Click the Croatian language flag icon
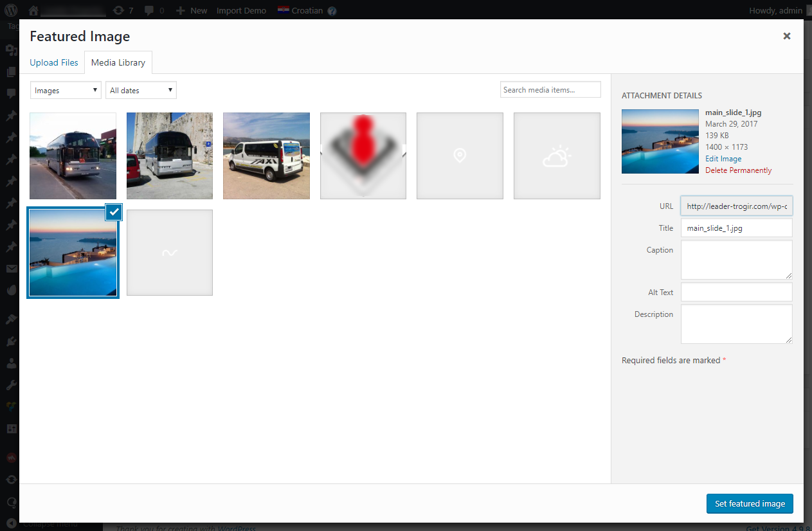This screenshot has height=531, width=812. click(x=283, y=10)
